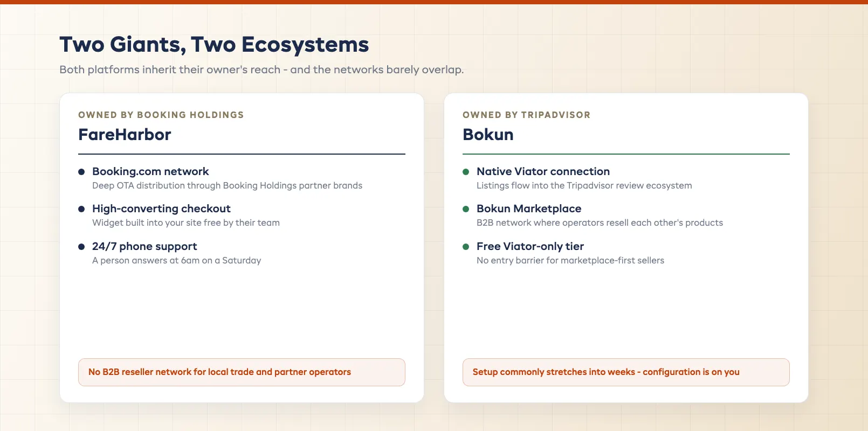This screenshot has height=431, width=868.
Task: Click the navy bullet dot beside '24/7 phone support'
Action: click(x=81, y=247)
